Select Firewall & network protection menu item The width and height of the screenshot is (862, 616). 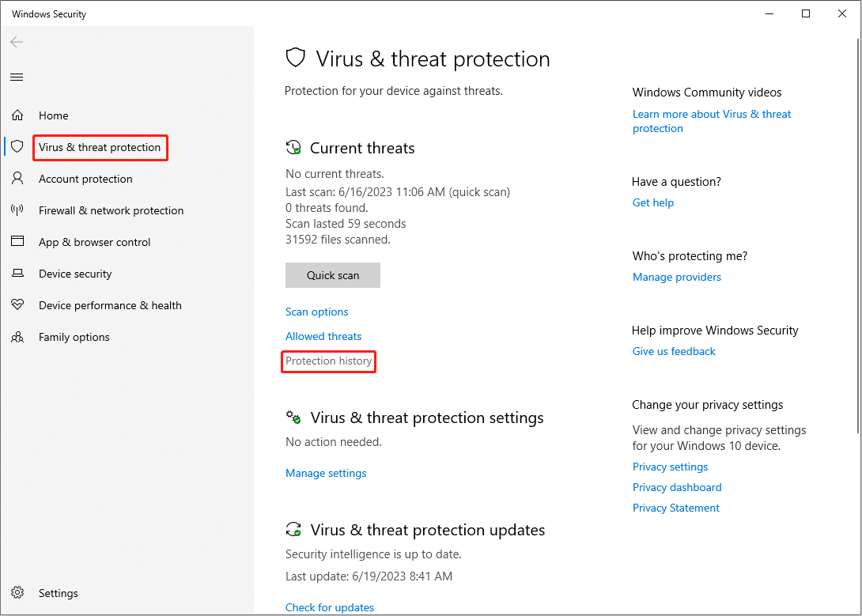pos(111,210)
